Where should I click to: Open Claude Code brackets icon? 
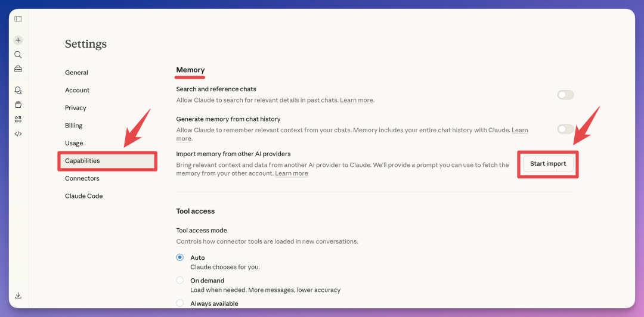pyautogui.click(x=18, y=133)
